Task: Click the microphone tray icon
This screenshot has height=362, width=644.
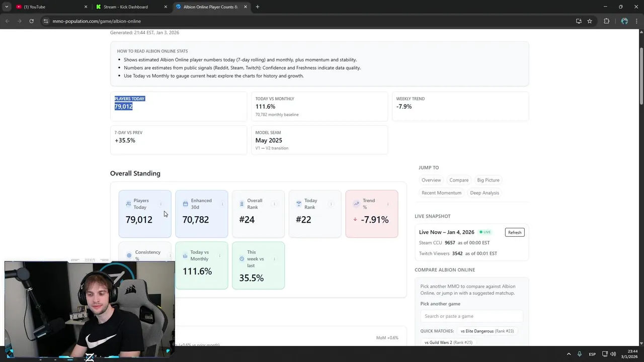Action: [580, 354]
